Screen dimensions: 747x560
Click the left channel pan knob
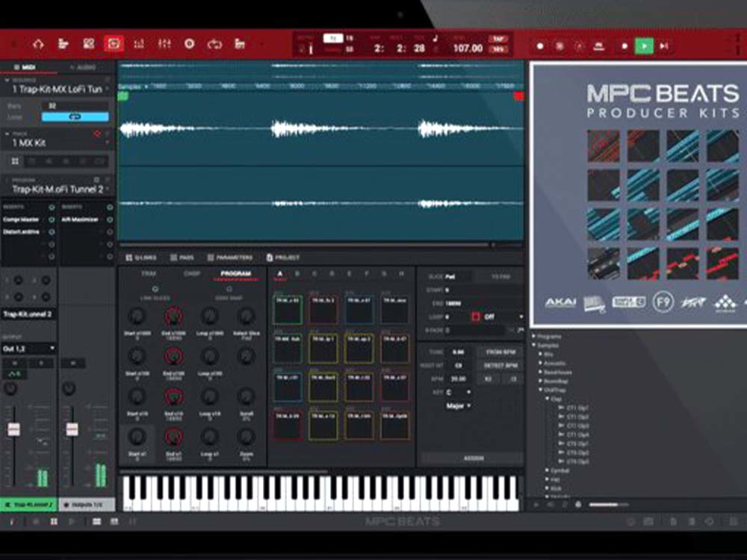pos(10,388)
